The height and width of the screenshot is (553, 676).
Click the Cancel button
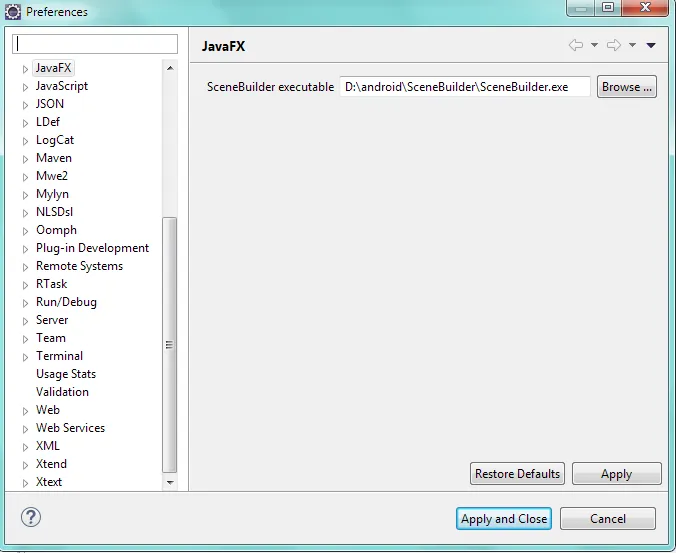(x=608, y=519)
